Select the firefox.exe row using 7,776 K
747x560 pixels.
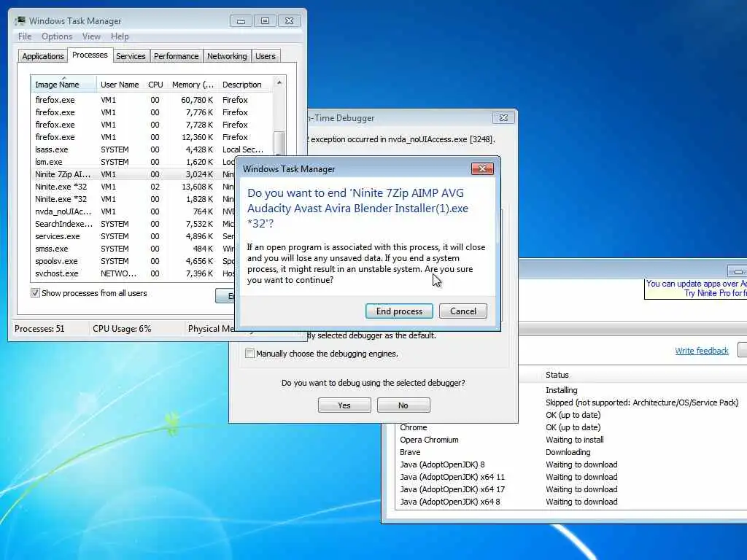152,112
